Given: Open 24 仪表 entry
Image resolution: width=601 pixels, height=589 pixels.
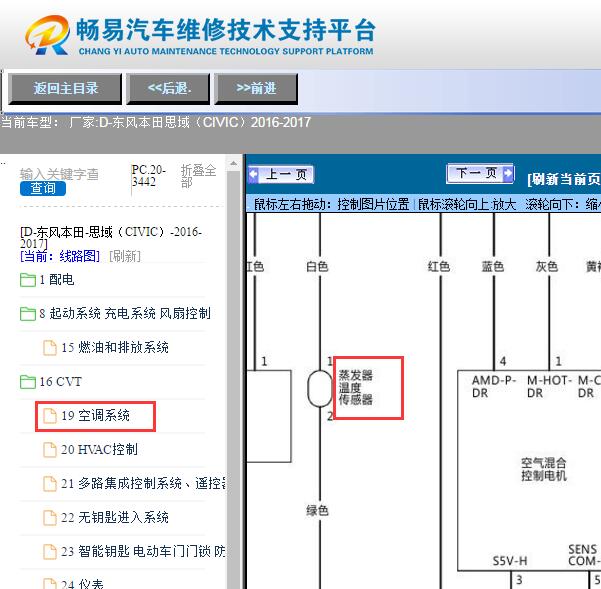Looking at the screenshot, I should pyautogui.click(x=82, y=584).
